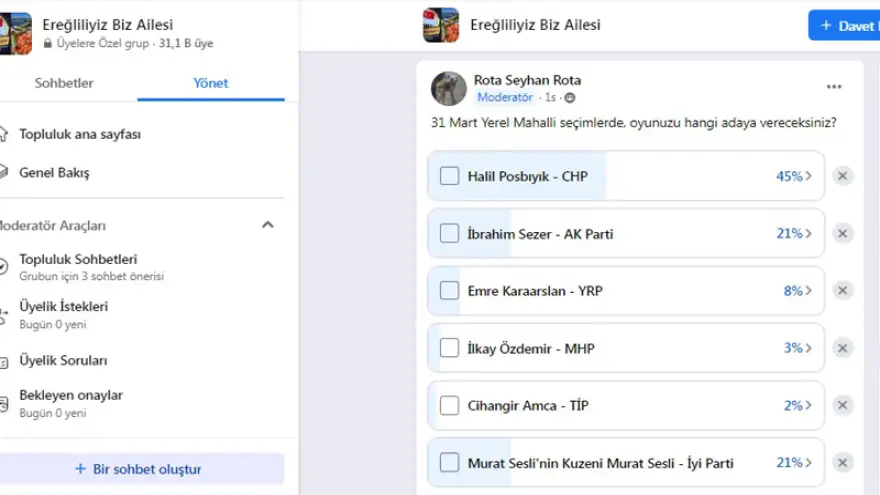Image resolution: width=880 pixels, height=495 pixels.
Task: Click the plus icon in Bir sohbet oluştur
Action: tap(80, 469)
